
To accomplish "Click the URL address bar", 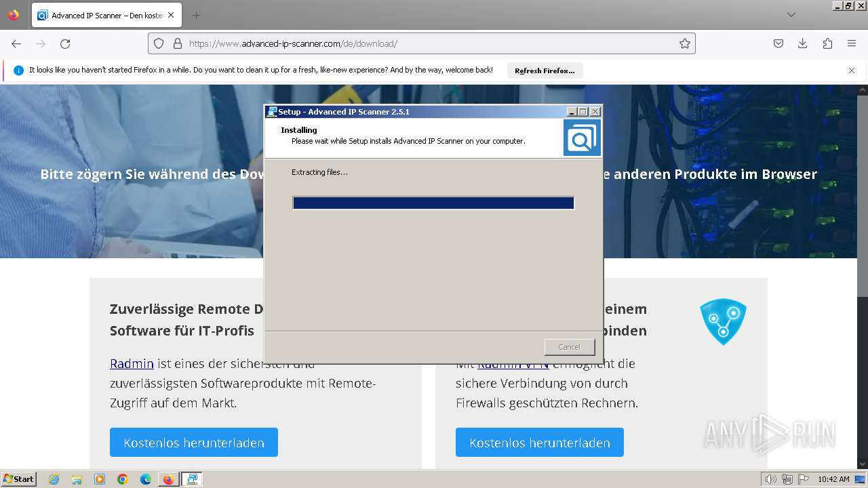I will [422, 43].
